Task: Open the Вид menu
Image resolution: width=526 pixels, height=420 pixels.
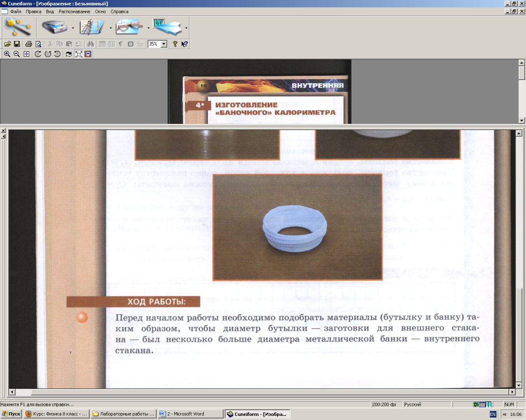Action: coord(50,11)
